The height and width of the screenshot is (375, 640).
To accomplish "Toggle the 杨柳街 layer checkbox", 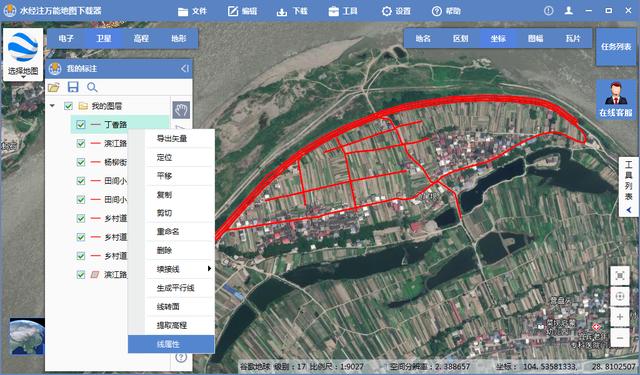I will 81,162.
